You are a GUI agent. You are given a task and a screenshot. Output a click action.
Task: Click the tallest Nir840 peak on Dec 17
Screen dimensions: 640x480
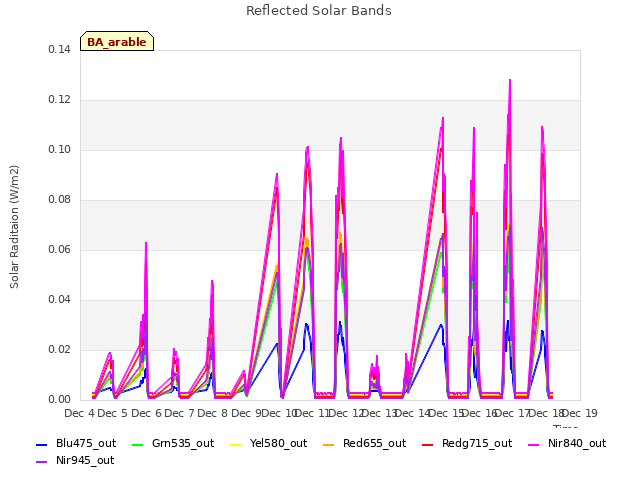click(x=510, y=81)
